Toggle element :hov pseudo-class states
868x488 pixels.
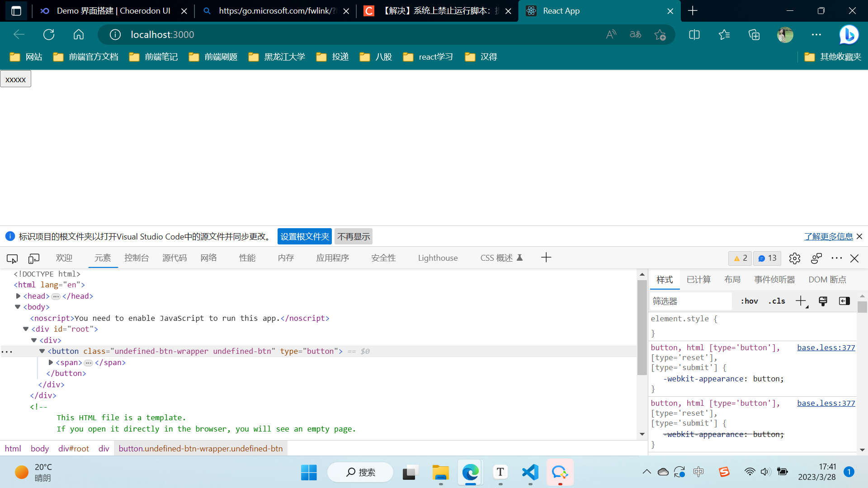(749, 301)
